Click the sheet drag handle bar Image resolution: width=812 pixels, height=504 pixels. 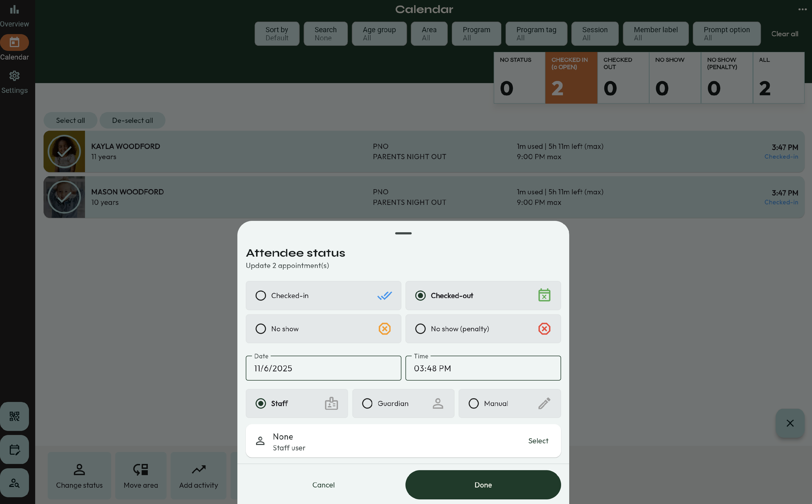tap(403, 233)
